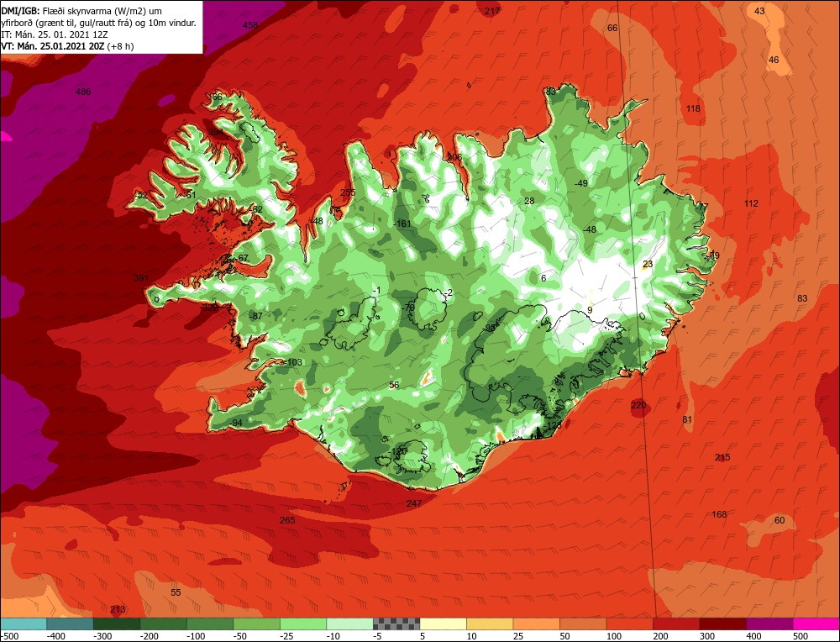The width and height of the screenshot is (840, 642).
Task: Select the '384' value in the Westfjords
Action: click(x=217, y=132)
